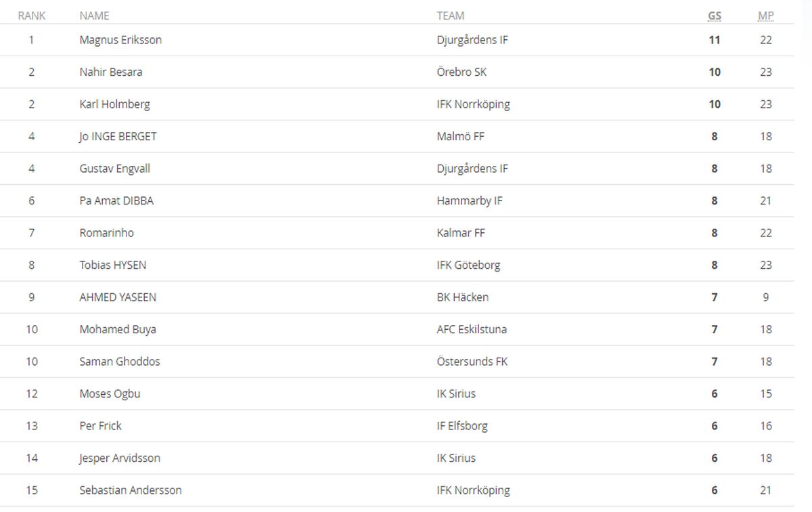This screenshot has height=512, width=812.
Task: Sort table by GS column header
Action: point(715,16)
